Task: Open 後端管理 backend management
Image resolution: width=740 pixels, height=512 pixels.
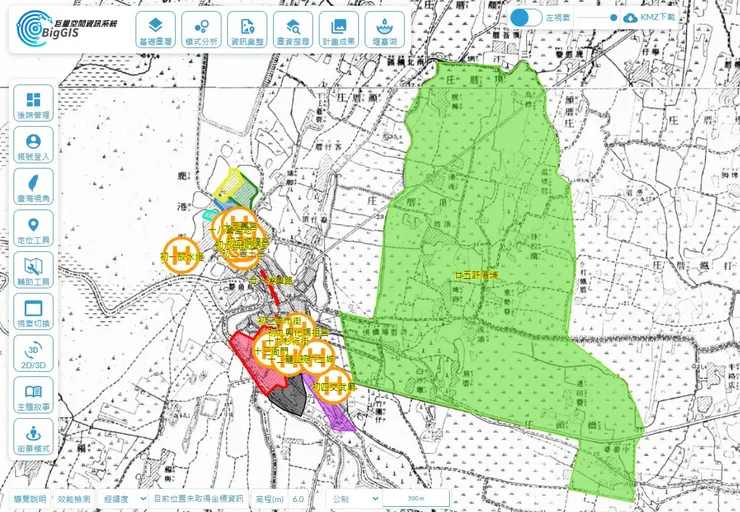Action: click(x=33, y=103)
